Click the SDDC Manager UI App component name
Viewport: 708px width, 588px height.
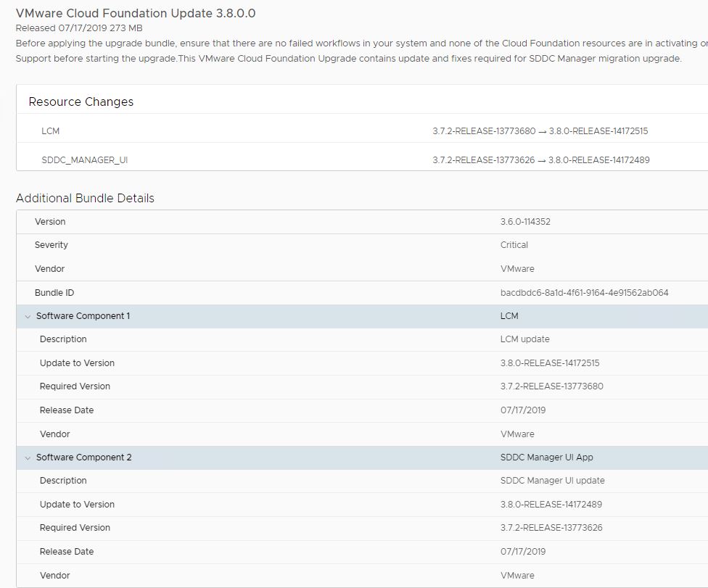[x=546, y=457]
